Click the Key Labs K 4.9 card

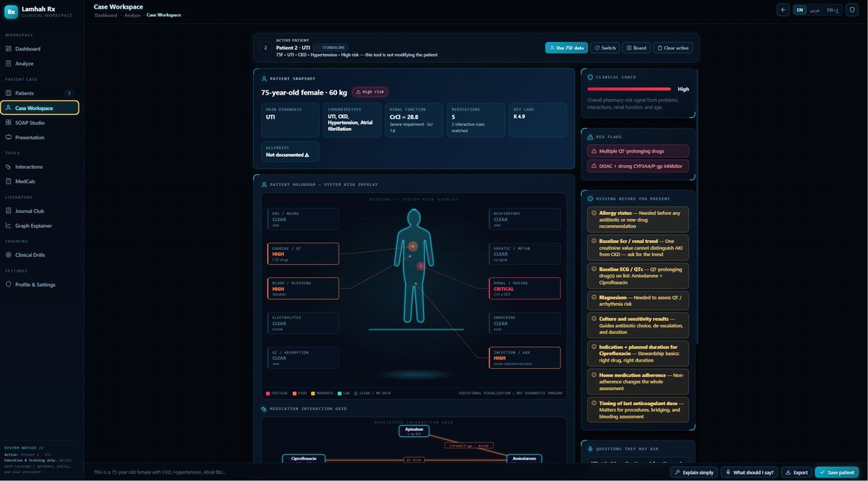point(538,119)
